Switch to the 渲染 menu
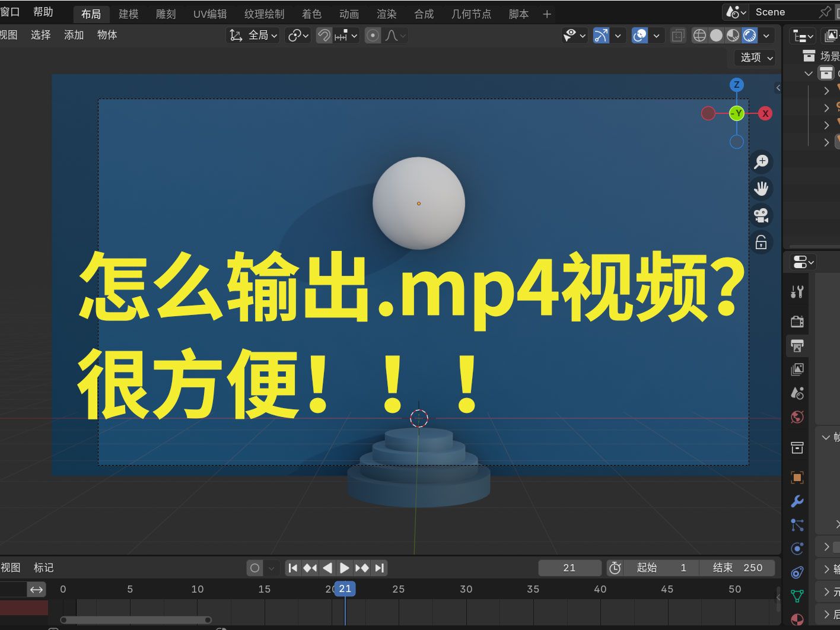Image resolution: width=840 pixels, height=630 pixels. (x=386, y=14)
